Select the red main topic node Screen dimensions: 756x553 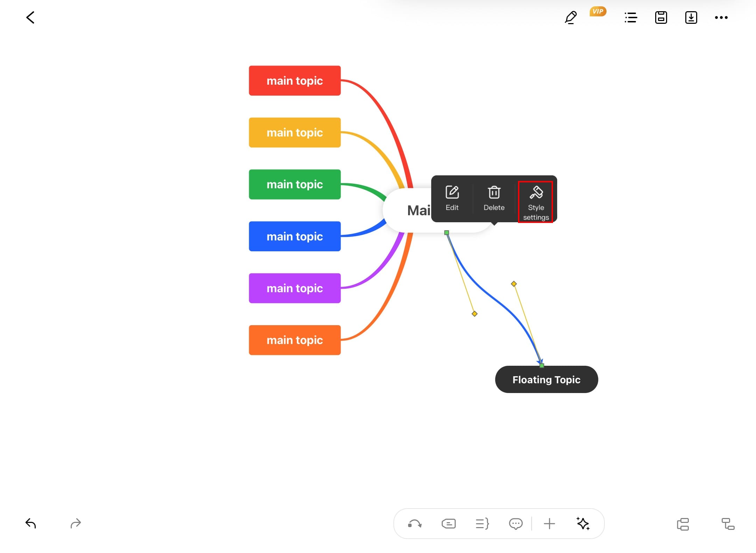click(295, 80)
